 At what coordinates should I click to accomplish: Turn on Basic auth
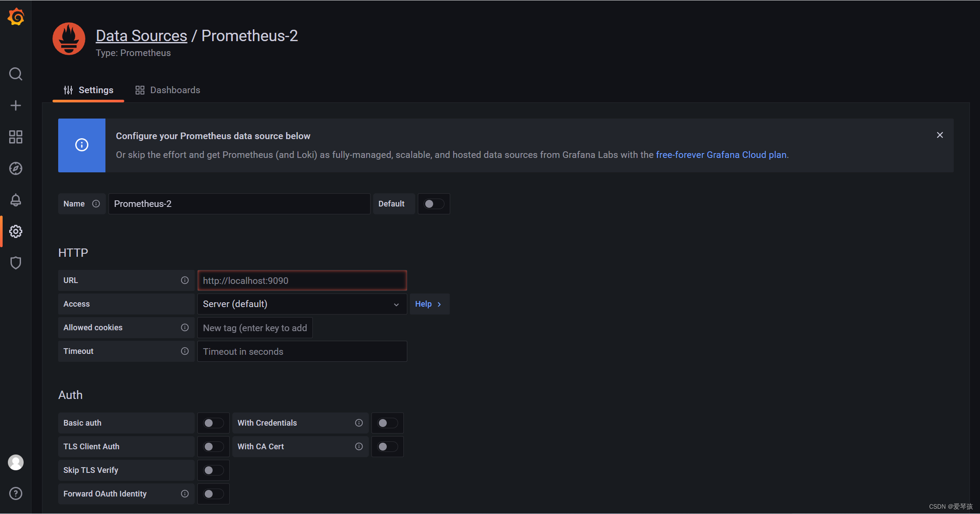(213, 423)
